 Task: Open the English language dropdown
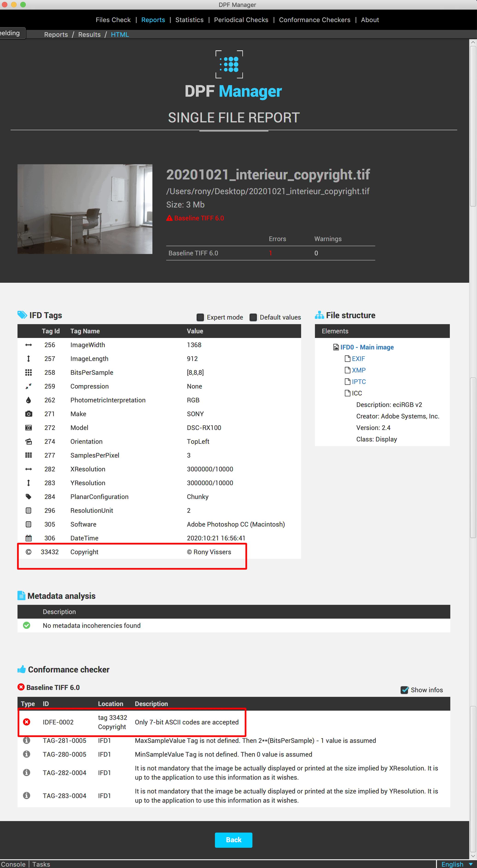457,864
